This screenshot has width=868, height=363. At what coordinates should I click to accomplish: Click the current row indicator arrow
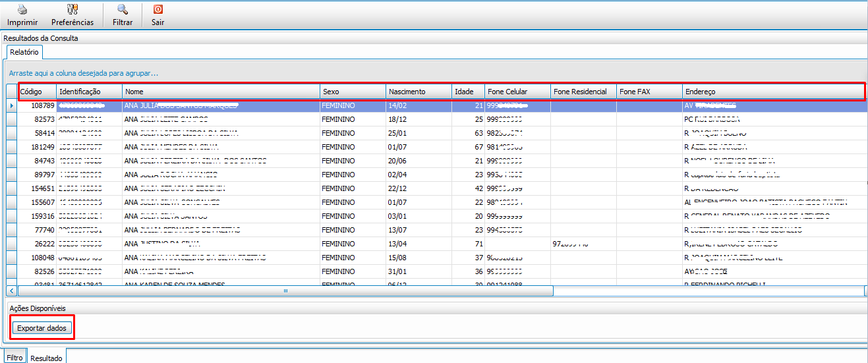pyautogui.click(x=11, y=105)
